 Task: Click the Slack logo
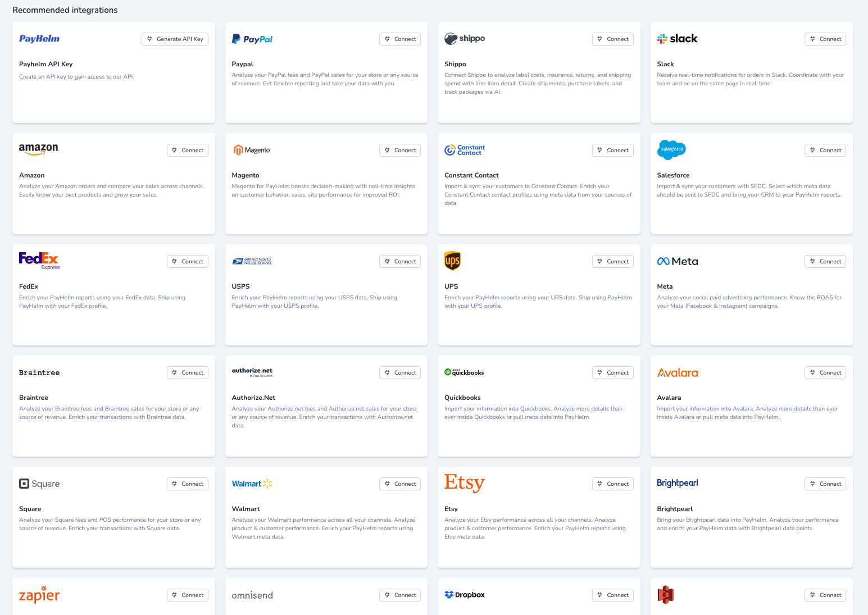tap(678, 39)
